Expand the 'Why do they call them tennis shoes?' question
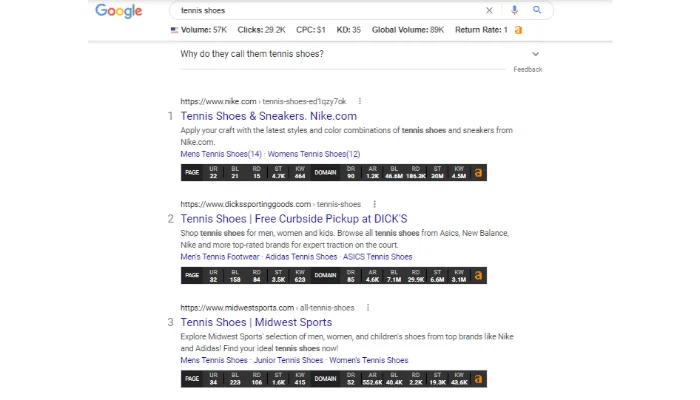This screenshot has width=700, height=400. tap(361, 54)
